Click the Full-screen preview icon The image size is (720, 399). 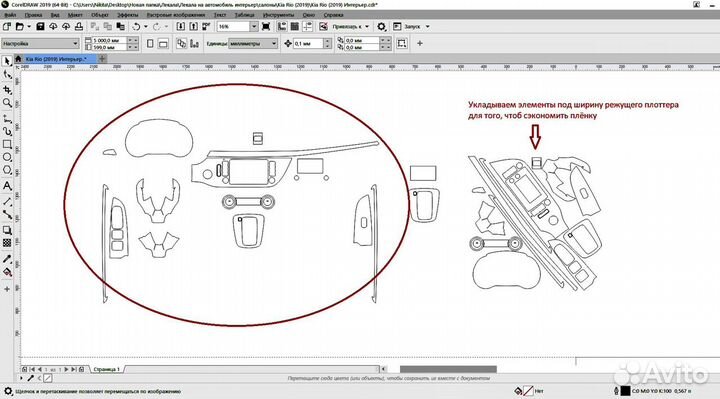(x=266, y=27)
